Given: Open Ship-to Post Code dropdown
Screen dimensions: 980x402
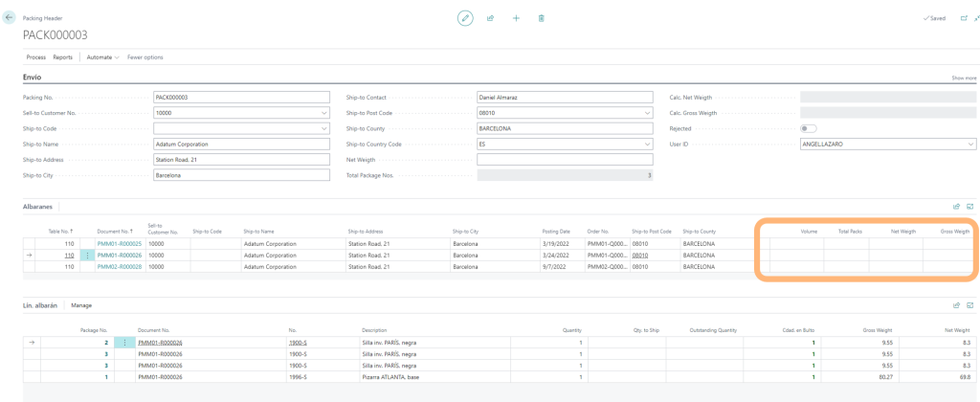Looking at the screenshot, I should [648, 113].
